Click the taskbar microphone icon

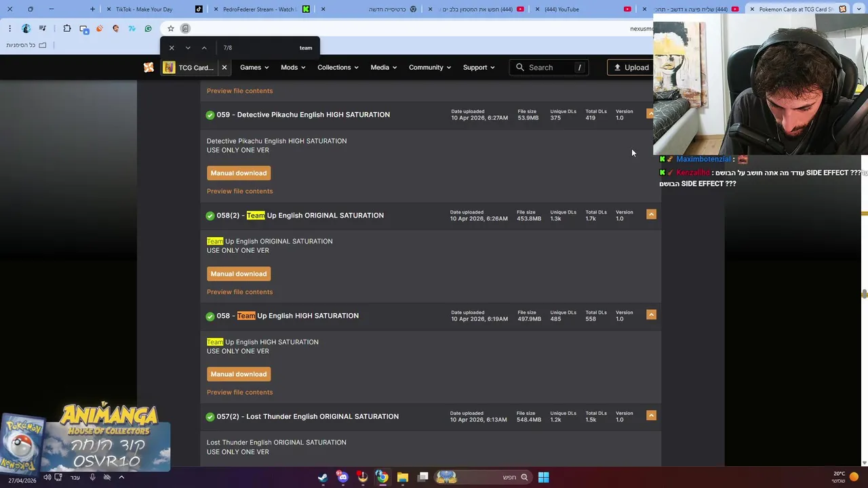pos(92,477)
